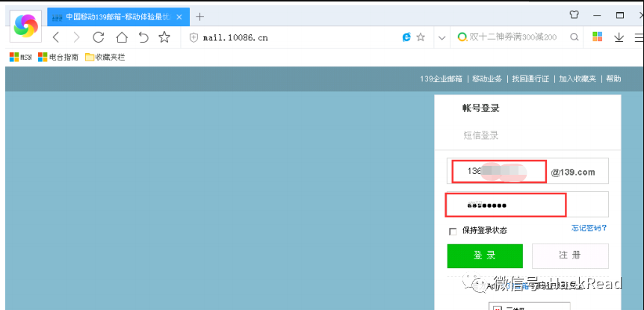Enable the 保持登录状态 checkbox
Image resolution: width=644 pixels, height=310 pixels.
(453, 232)
